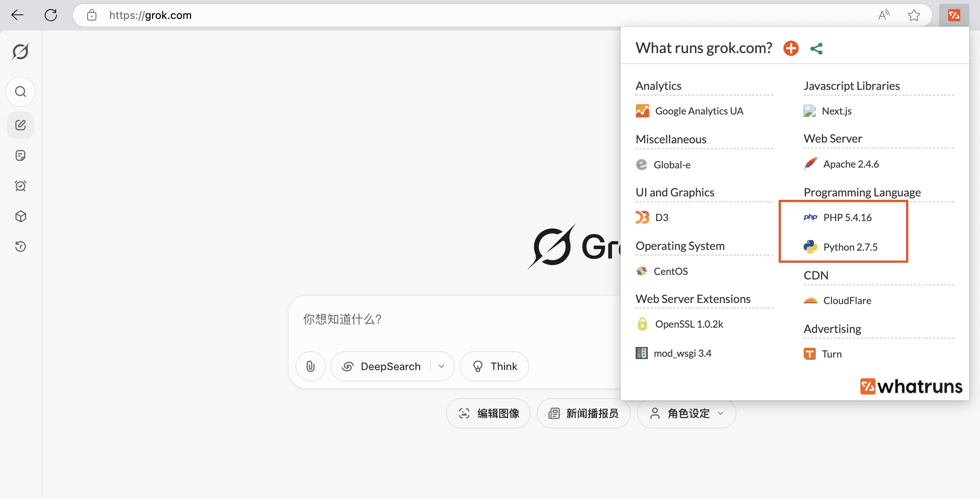Image resolution: width=980 pixels, height=499 pixels.
Task: Click the browser back arrow
Action: (17, 15)
